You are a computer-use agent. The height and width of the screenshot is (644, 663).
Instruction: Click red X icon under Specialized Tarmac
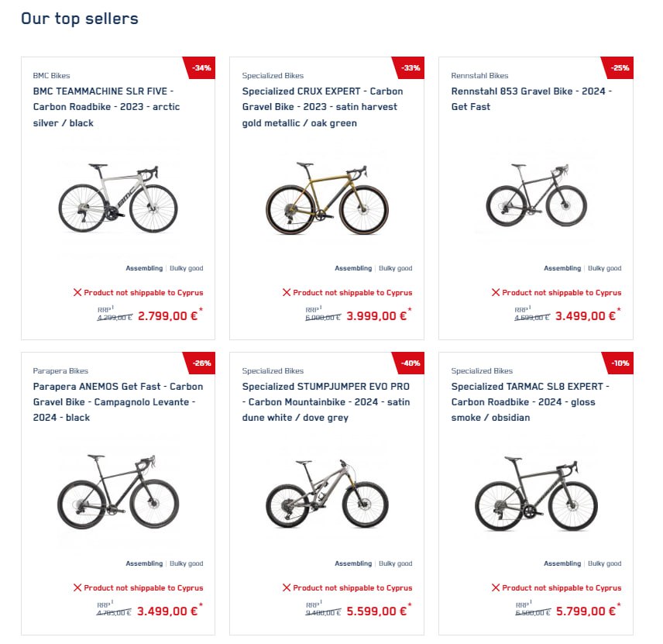click(x=496, y=588)
